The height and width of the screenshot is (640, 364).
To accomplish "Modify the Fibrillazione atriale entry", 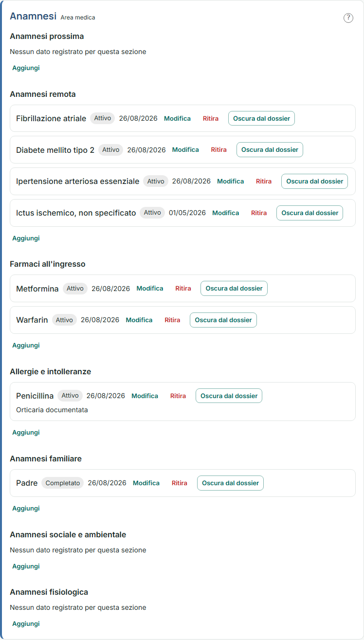I will tap(177, 118).
